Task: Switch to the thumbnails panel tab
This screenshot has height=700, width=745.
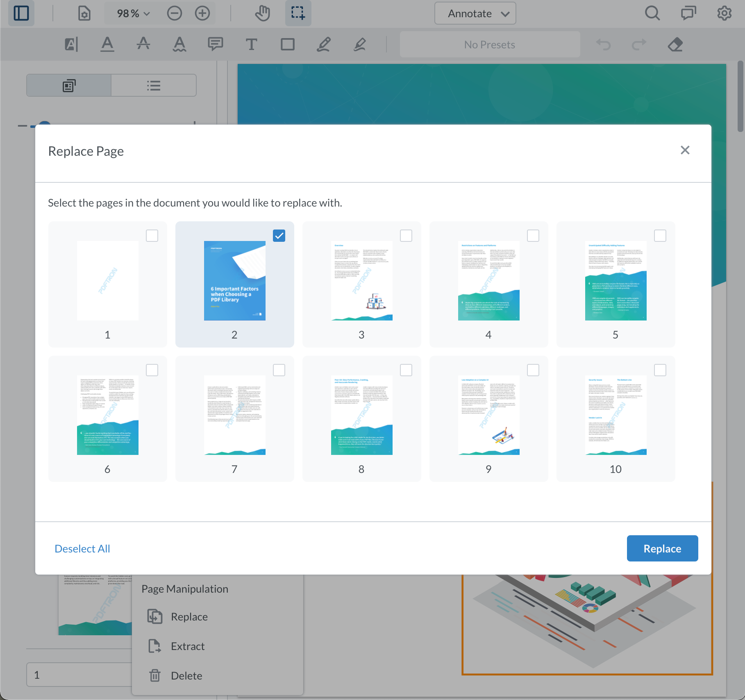Action: (69, 85)
